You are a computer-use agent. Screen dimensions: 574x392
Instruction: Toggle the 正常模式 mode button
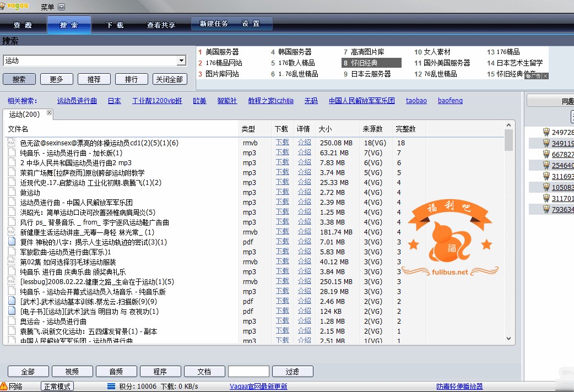pos(57,386)
